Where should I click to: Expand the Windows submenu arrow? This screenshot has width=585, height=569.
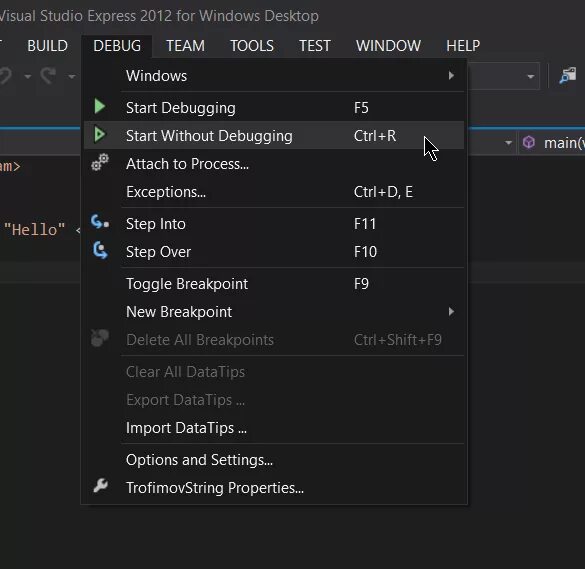click(x=451, y=76)
